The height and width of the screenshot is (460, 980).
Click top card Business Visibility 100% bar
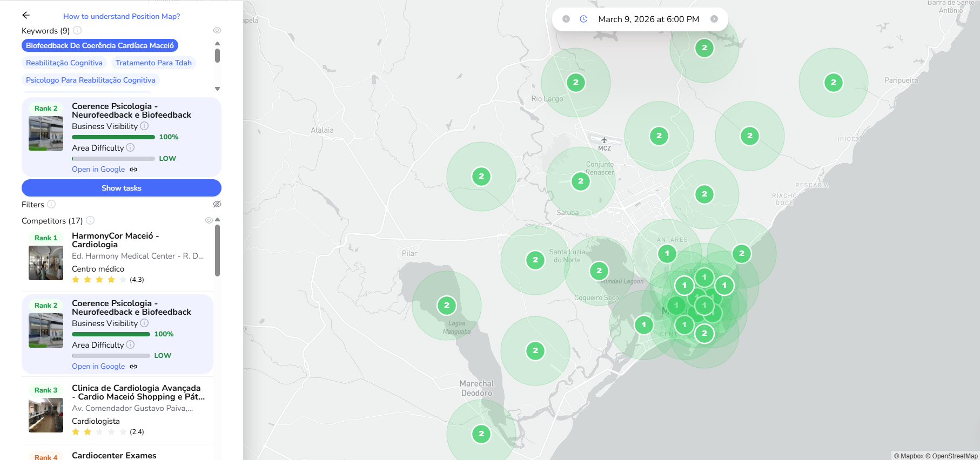tap(113, 137)
